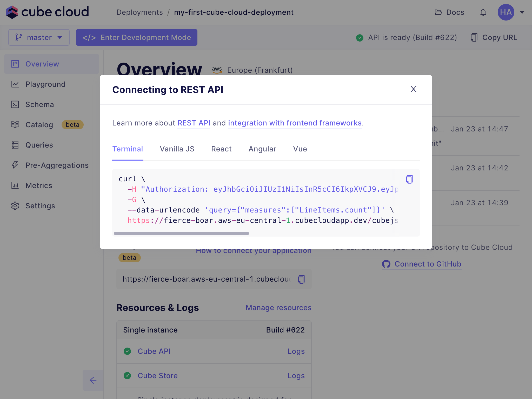
Task: Open the Docs menu
Action: click(x=449, y=12)
